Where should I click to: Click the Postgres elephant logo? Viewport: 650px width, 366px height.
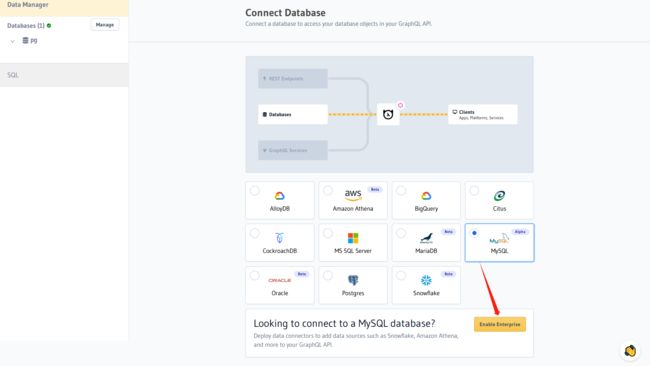[x=353, y=280]
